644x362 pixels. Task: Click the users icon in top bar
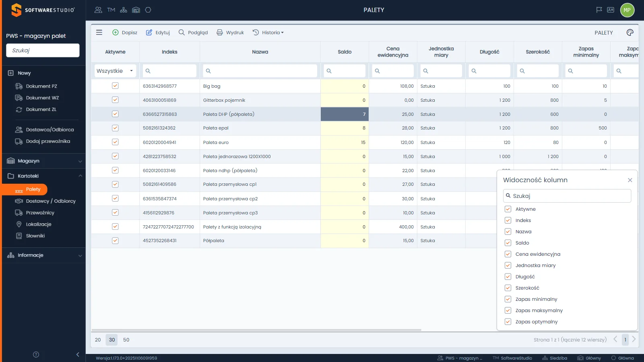tap(98, 10)
